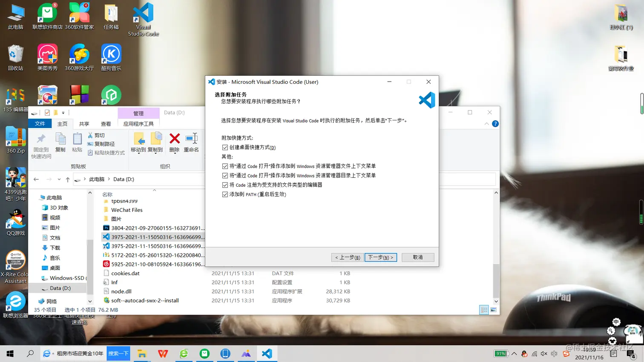
Task: Sort files by the 名称 column header
Action: [x=107, y=195]
